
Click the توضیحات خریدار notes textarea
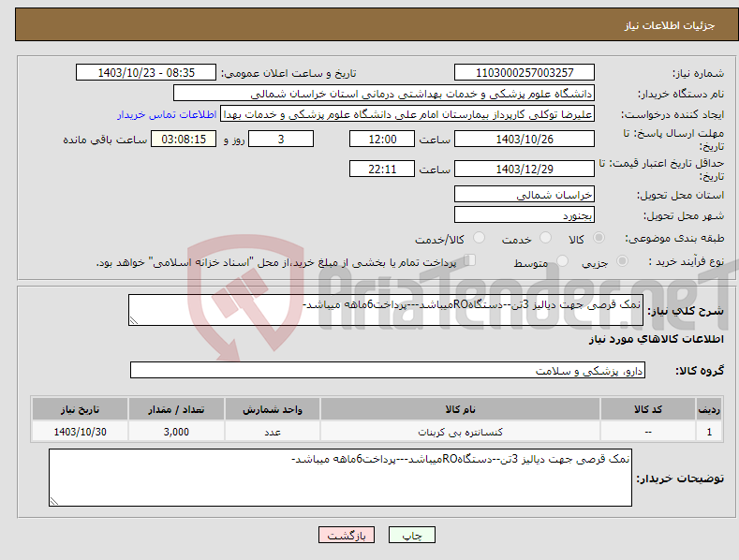click(x=340, y=478)
